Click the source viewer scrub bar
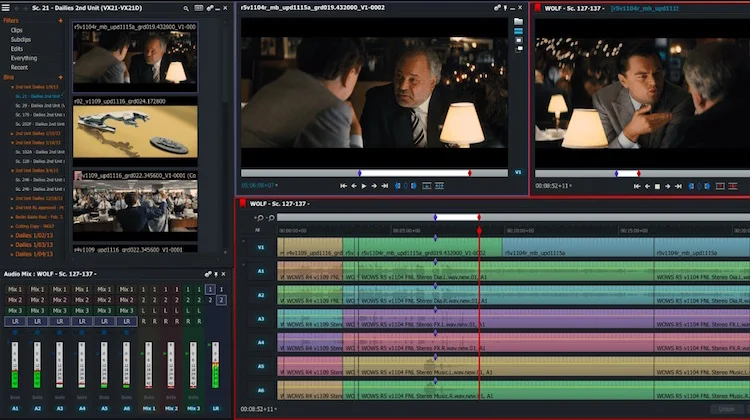750x420 pixels. point(374,173)
